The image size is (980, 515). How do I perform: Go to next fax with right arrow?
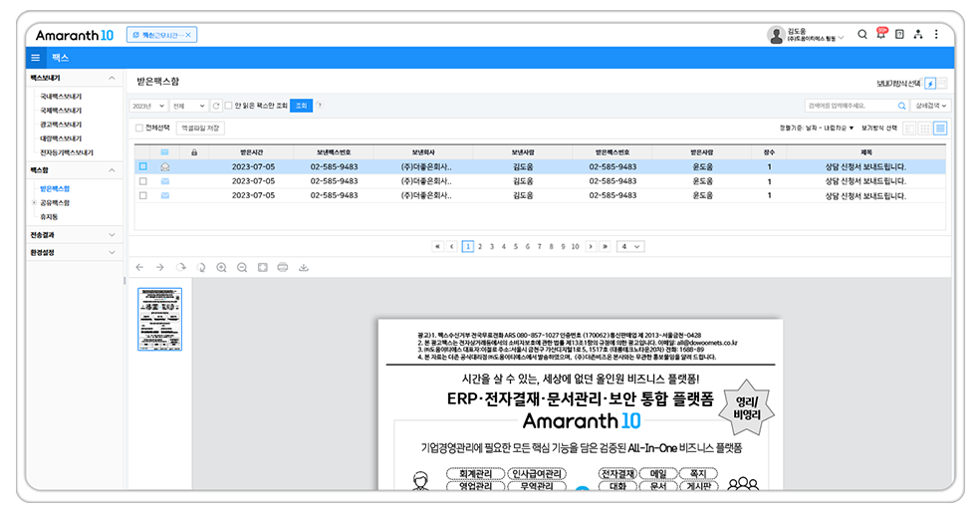(160, 268)
